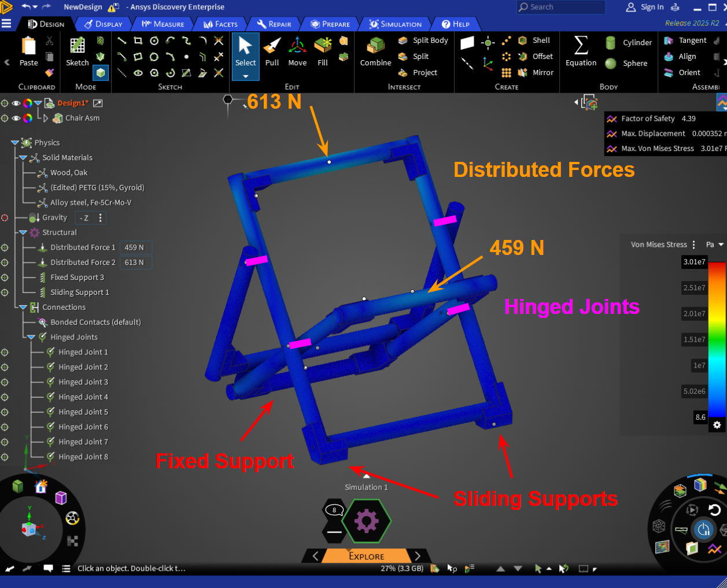Choose the Fill tool
Screen dimensions: 727x588
click(x=323, y=46)
